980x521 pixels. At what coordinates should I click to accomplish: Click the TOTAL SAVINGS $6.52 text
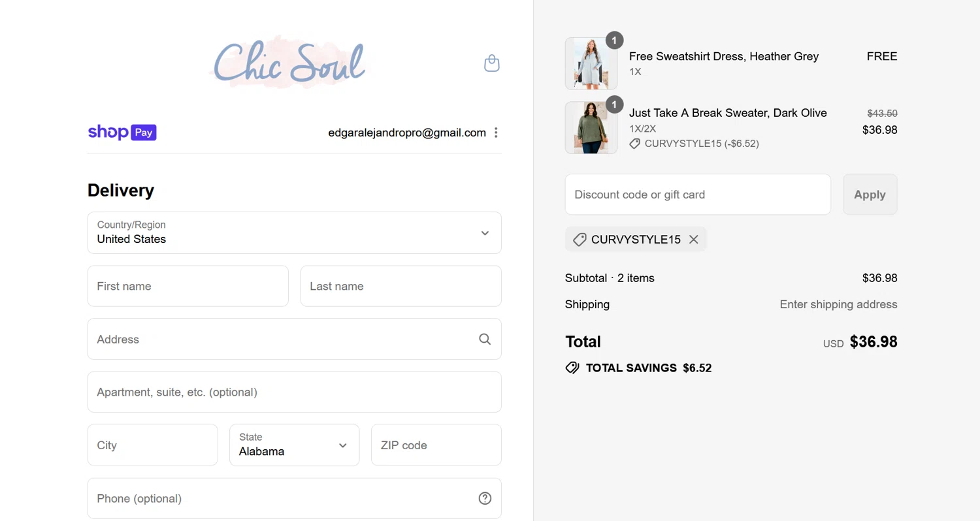coord(649,368)
